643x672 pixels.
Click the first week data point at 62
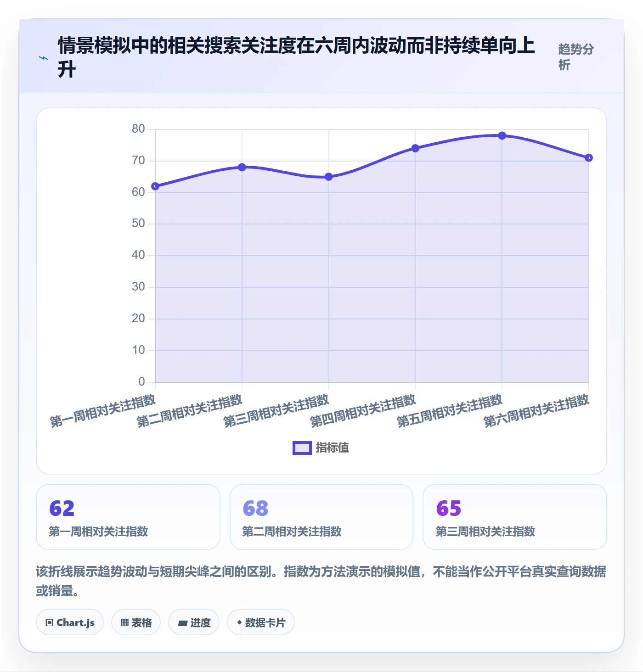(155, 186)
